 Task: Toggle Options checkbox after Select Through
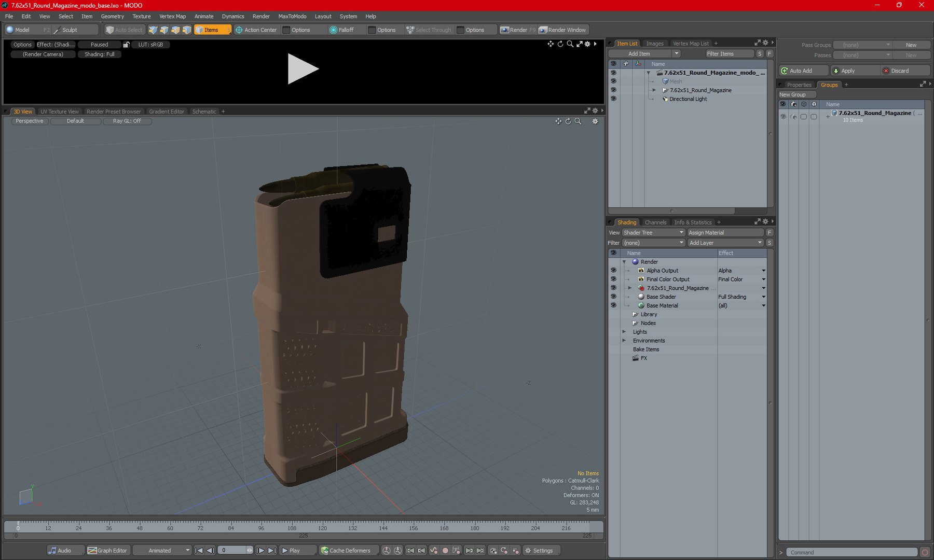[x=460, y=30]
